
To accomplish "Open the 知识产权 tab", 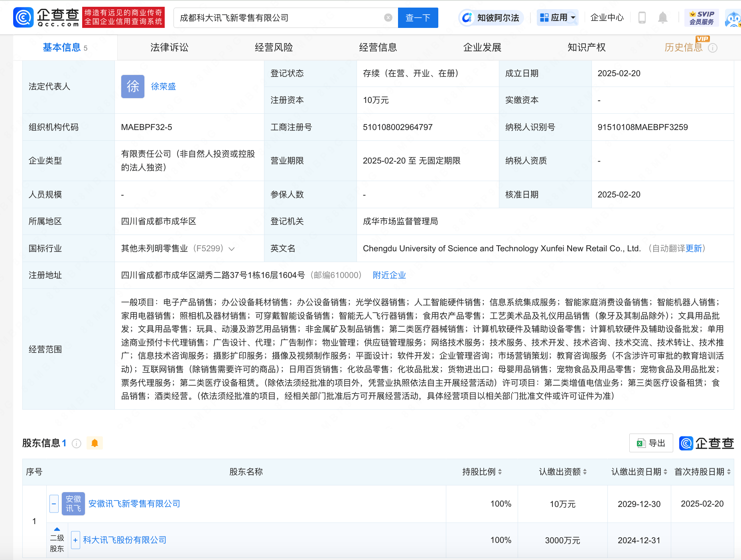I will pyautogui.click(x=586, y=47).
